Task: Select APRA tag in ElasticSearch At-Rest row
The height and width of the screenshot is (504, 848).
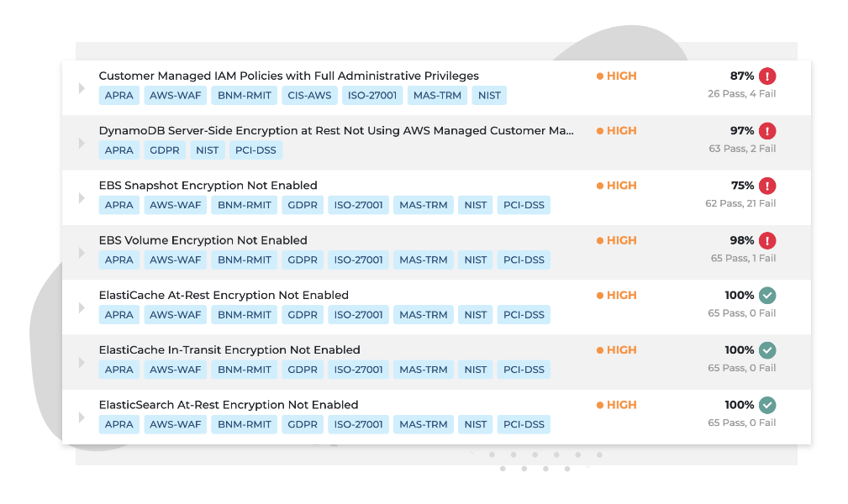Action: pos(119,424)
